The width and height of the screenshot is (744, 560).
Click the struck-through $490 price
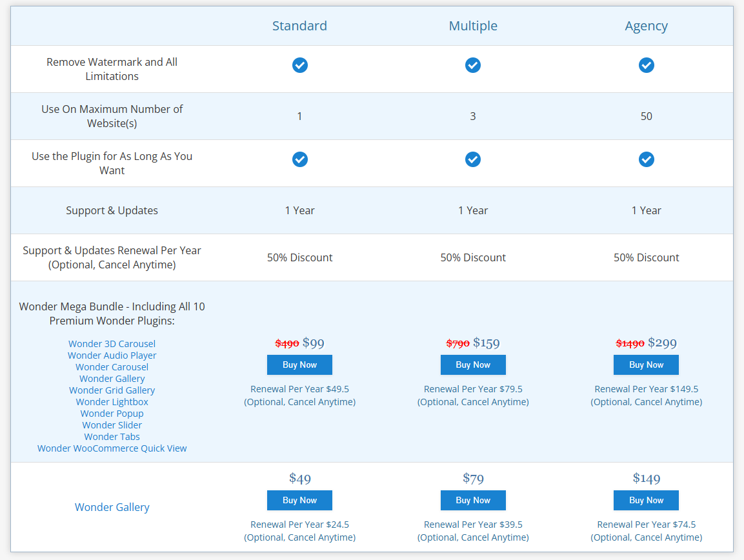click(x=287, y=344)
